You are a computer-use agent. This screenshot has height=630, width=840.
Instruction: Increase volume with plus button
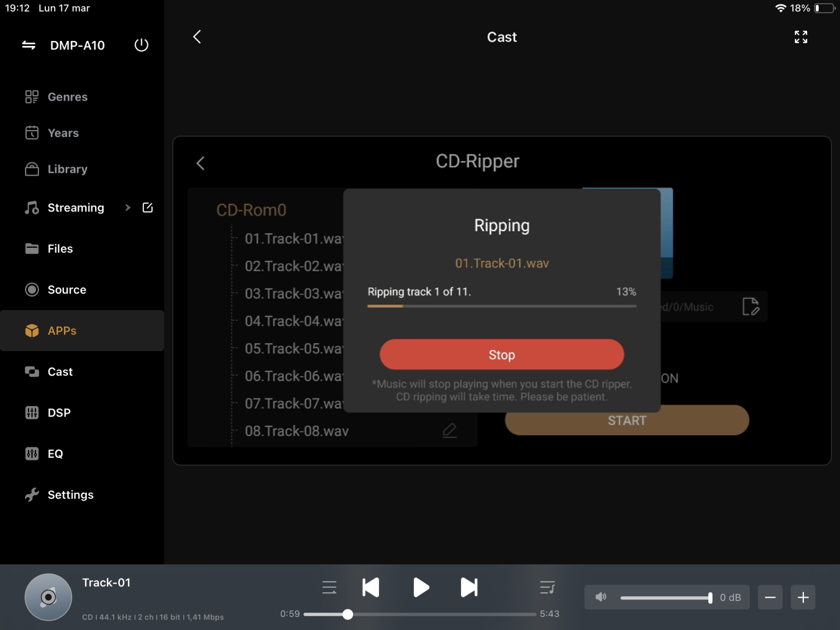803,597
